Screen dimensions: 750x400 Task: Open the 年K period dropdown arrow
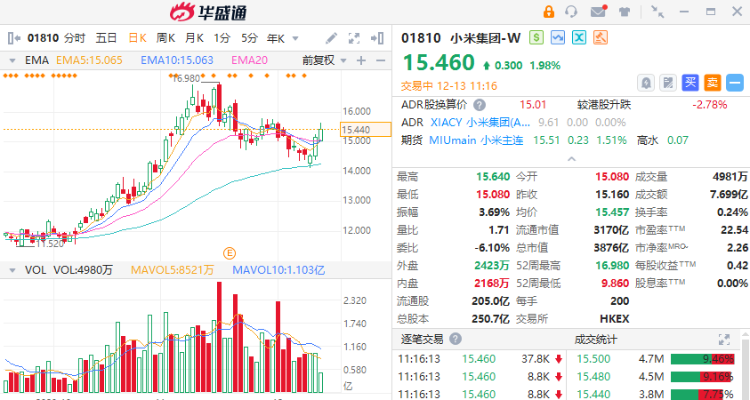(x=296, y=39)
